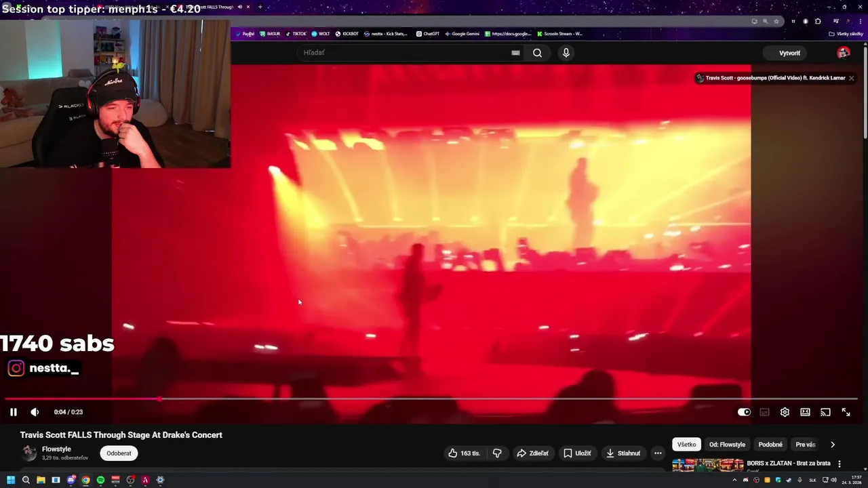Start voice search with microphone icon
The height and width of the screenshot is (488, 868).
(566, 53)
